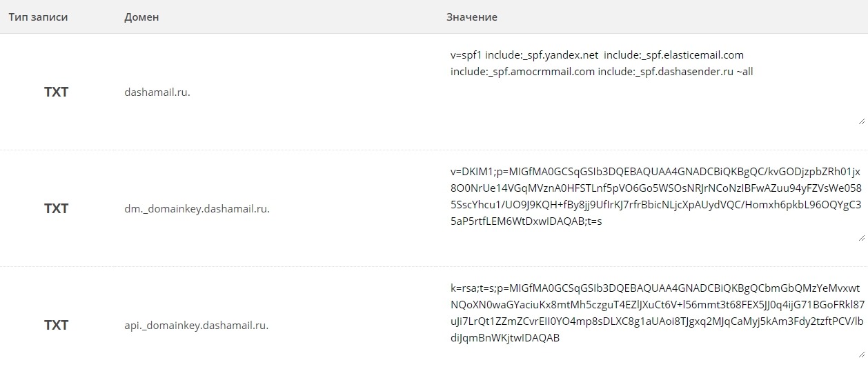
Task: Click the TXT type label for dashamail.ru. row
Action: (x=57, y=92)
